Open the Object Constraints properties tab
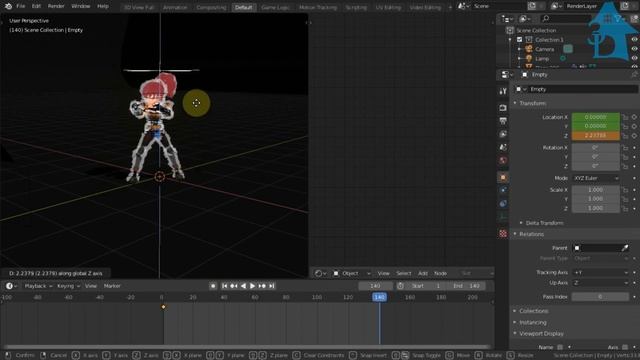640x360 pixels. click(503, 203)
